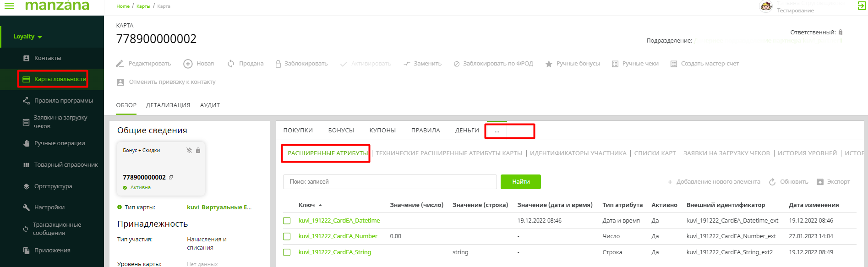
Task: Open the hamburger menu icon
Action: coord(9,5)
